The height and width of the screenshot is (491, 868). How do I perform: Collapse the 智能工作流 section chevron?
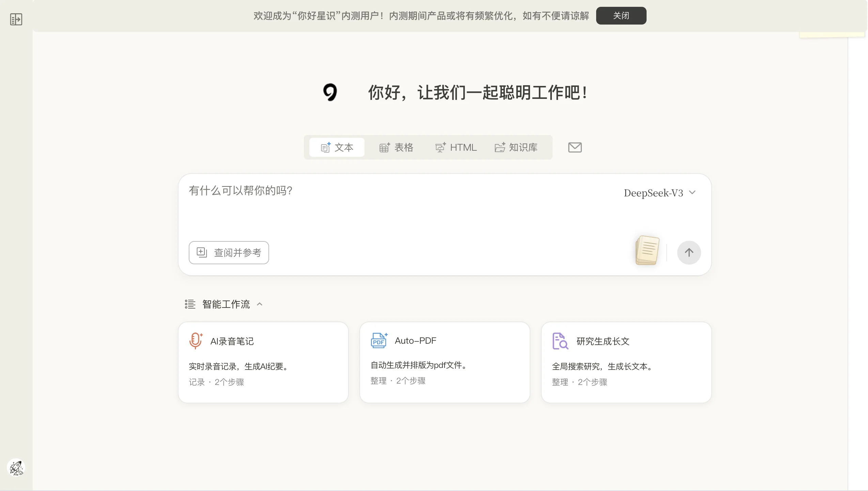(260, 304)
